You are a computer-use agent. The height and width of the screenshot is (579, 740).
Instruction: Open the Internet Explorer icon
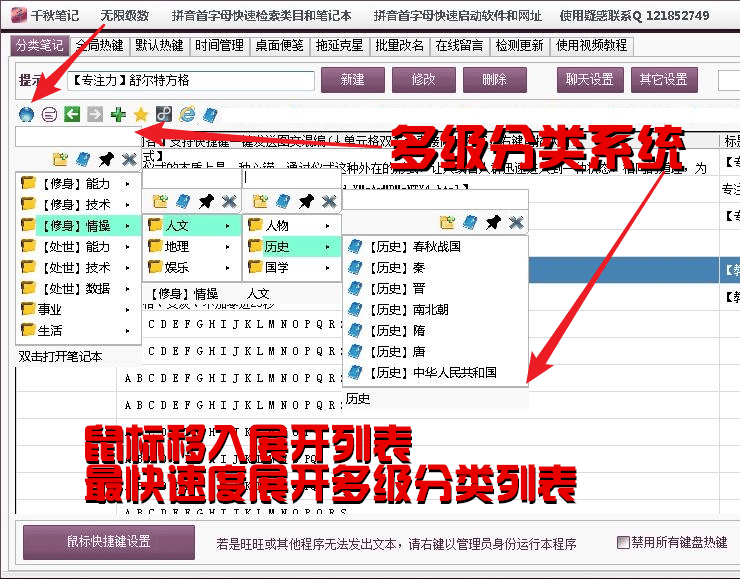tap(187, 114)
